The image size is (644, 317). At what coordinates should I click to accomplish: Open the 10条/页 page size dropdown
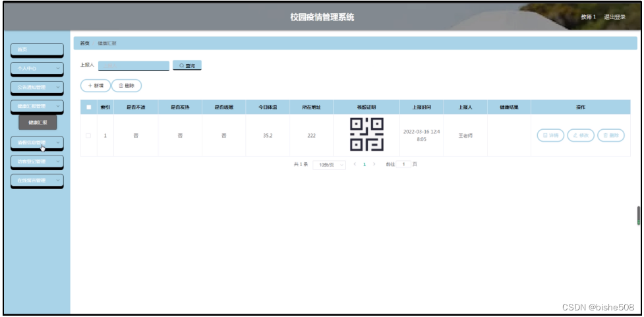pyautogui.click(x=330, y=165)
